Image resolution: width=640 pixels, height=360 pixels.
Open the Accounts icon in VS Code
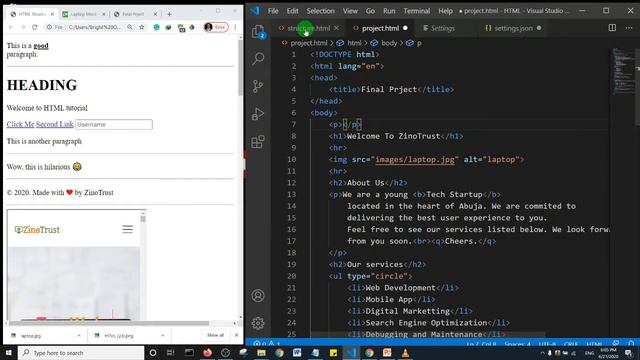pos(258,296)
